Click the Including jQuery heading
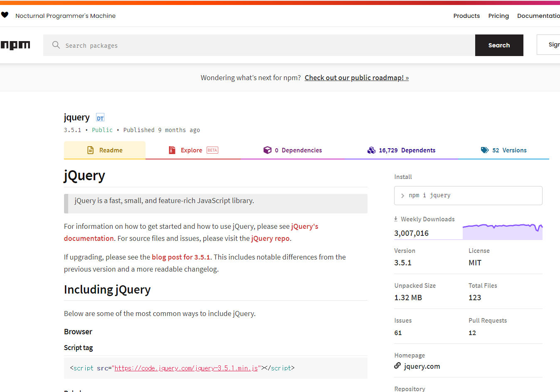This screenshot has width=560, height=392. coord(107,289)
